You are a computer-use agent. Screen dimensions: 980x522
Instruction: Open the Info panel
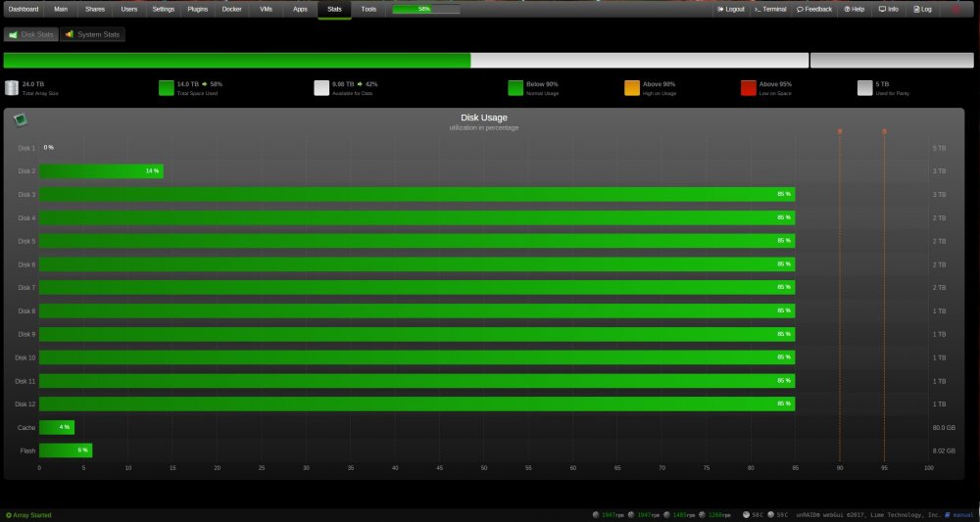[888, 10]
